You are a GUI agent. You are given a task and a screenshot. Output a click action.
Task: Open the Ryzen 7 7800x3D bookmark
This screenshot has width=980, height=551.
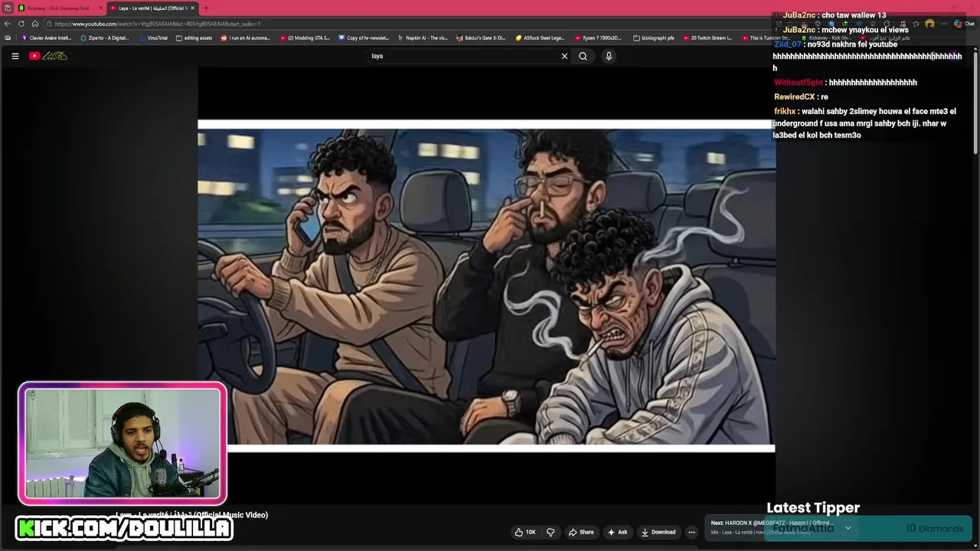599,37
